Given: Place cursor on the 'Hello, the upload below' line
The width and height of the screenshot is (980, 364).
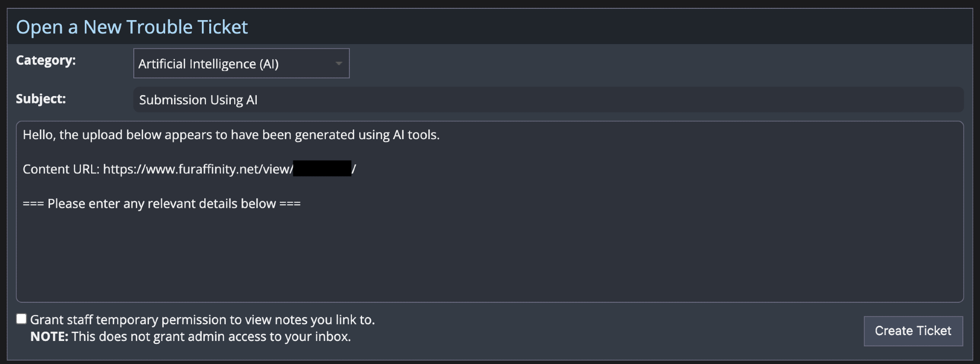Looking at the screenshot, I should [231, 135].
